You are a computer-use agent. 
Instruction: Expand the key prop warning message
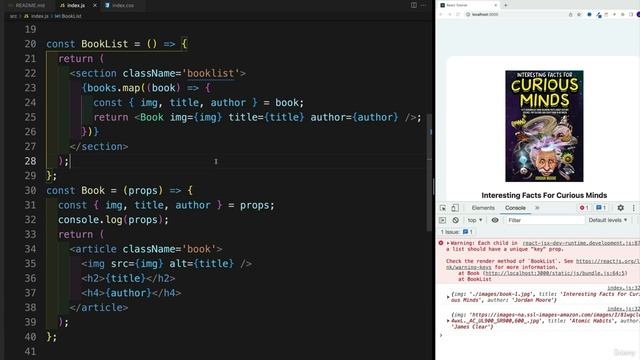[448, 243]
